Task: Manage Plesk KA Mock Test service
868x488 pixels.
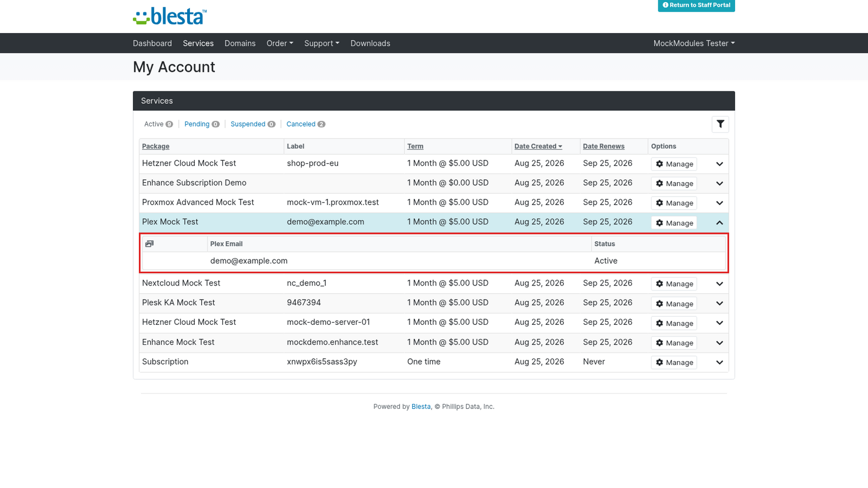Action: 674,304
